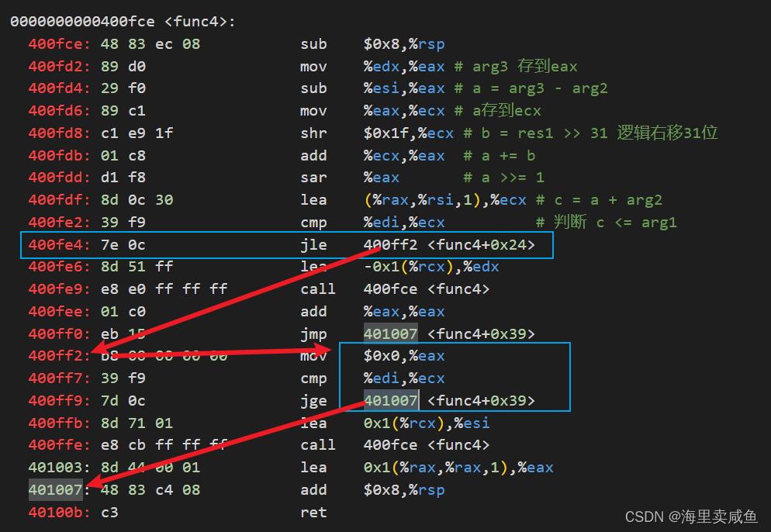Image resolution: width=771 pixels, height=532 pixels.
Task: Click the sar instruction mnemonic
Action: (313, 178)
